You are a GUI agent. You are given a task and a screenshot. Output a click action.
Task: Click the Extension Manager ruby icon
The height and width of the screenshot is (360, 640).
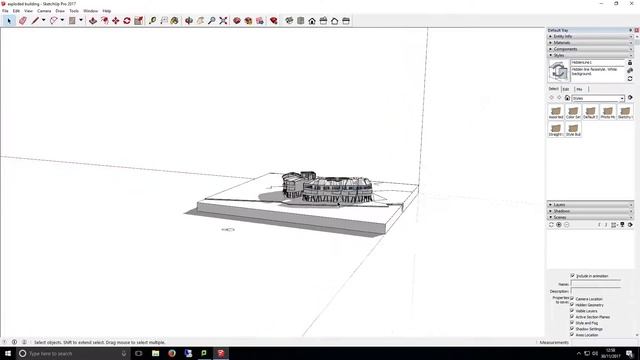[x=274, y=20]
